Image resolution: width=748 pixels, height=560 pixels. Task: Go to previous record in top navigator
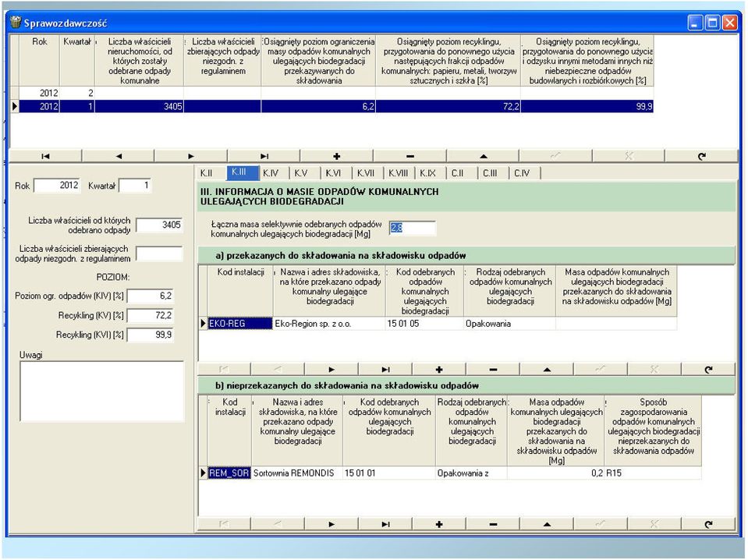pos(119,156)
